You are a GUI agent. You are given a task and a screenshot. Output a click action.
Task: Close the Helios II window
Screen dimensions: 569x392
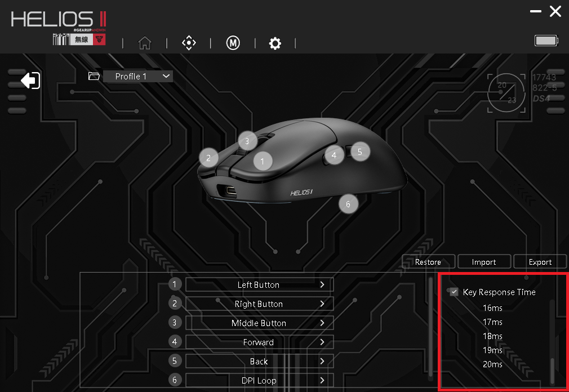point(555,11)
